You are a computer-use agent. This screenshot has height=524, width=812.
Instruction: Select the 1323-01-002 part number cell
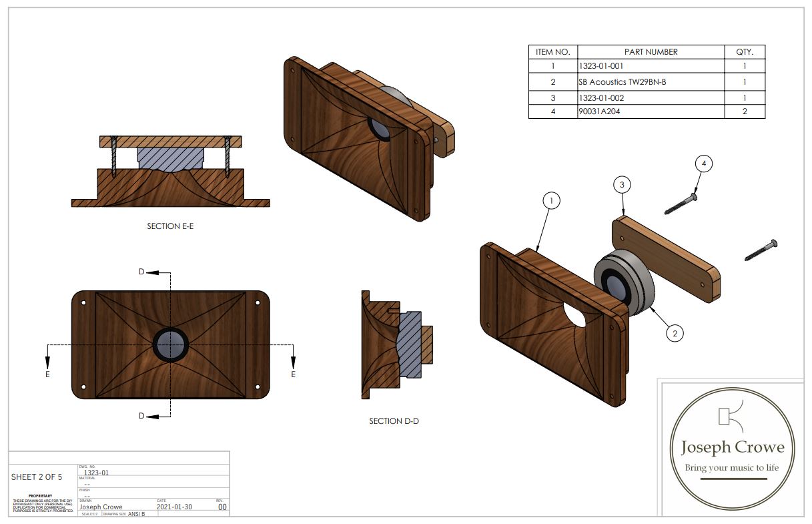coord(601,97)
